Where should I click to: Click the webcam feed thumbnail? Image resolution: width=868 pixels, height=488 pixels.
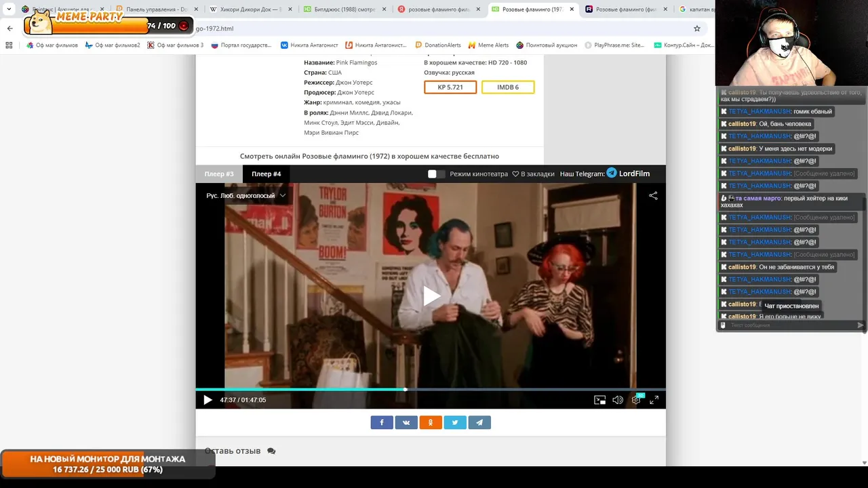[x=791, y=43]
